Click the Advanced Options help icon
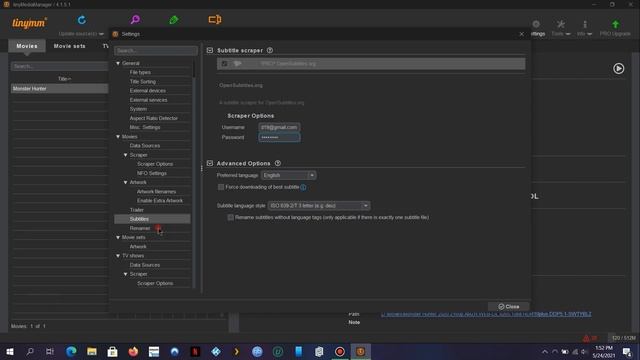Image resolution: width=640 pixels, height=360 pixels. [278, 163]
